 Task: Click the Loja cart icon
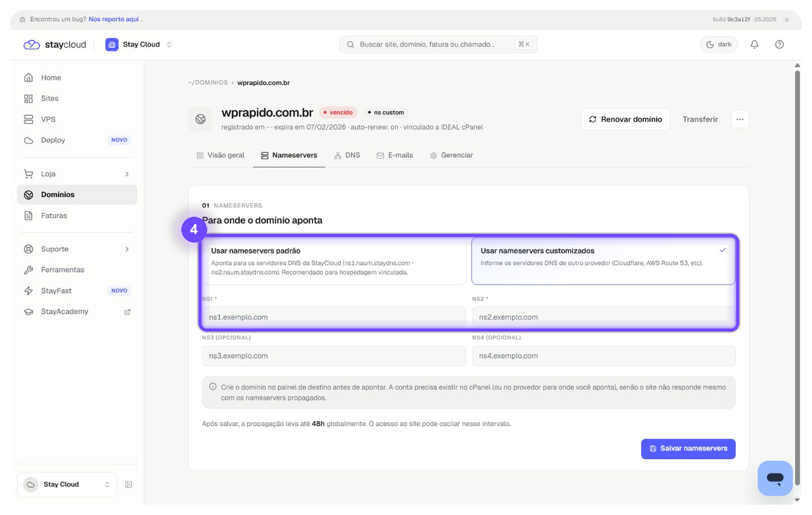(28, 174)
